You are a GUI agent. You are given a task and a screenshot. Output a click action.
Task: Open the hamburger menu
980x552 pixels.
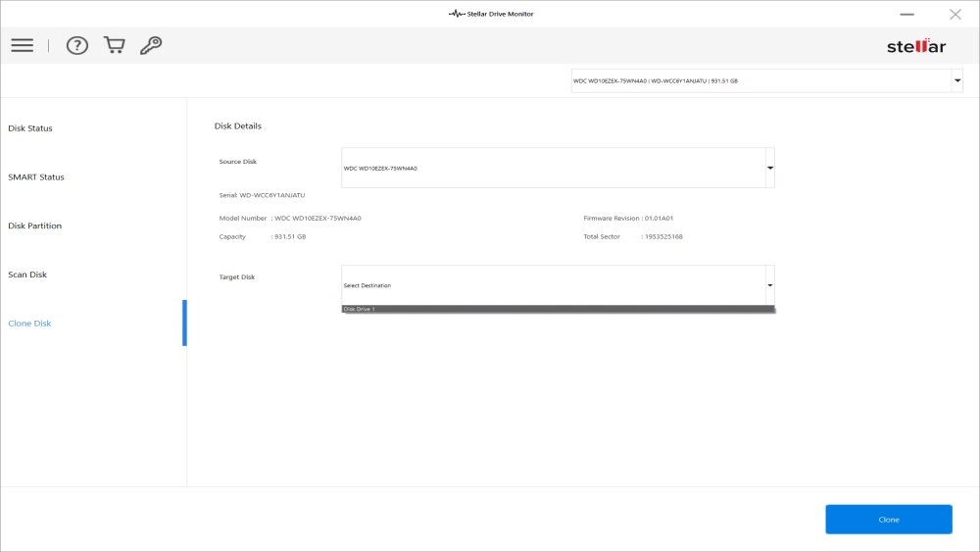[x=22, y=45]
